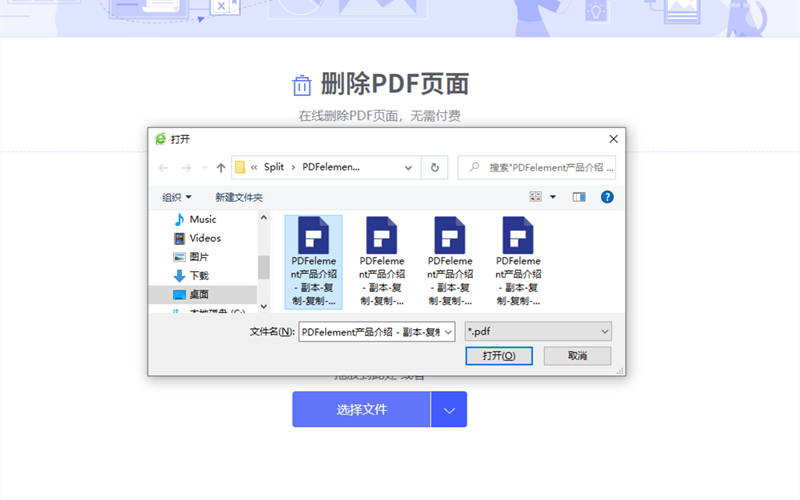Click the refresh button in address bar
This screenshot has width=800, height=500.
pos(434,168)
